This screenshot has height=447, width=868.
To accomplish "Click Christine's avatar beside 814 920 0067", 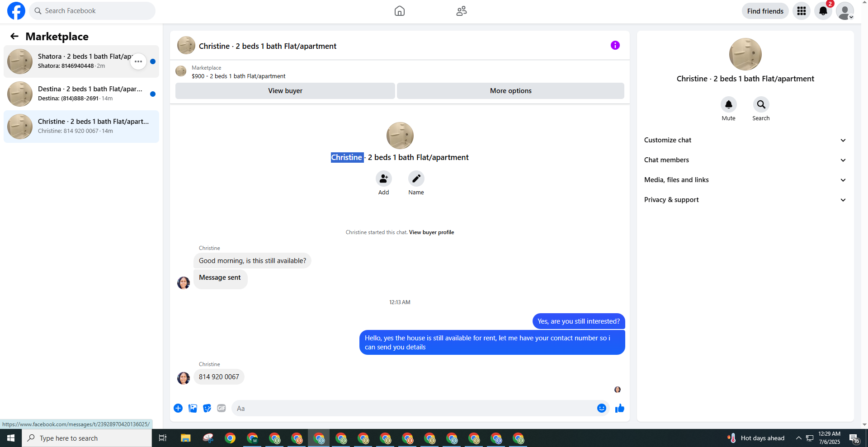I will click(x=184, y=378).
